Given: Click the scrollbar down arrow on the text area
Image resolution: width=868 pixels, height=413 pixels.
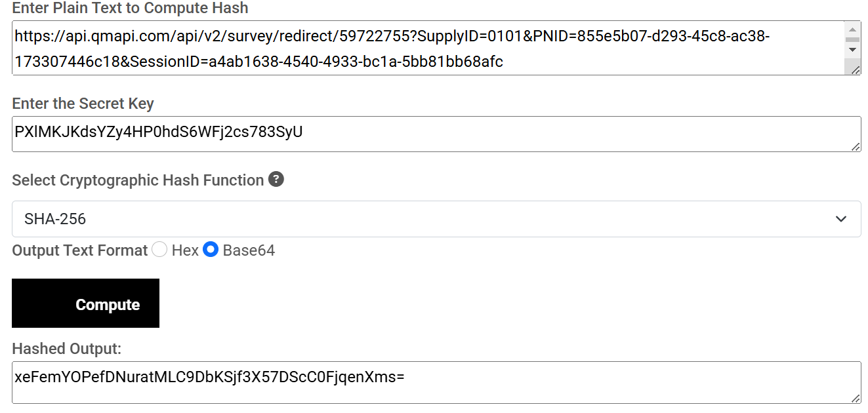Looking at the screenshot, I should pos(854,50).
